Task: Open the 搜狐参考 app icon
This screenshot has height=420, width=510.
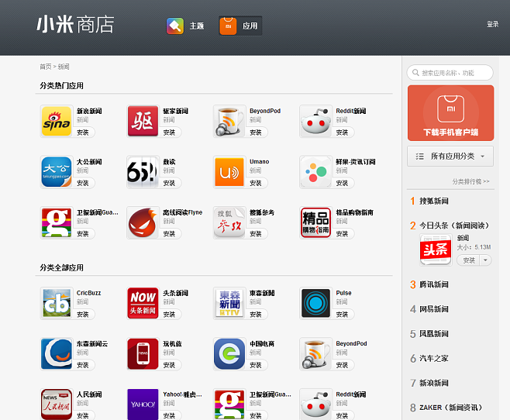Action: (x=229, y=222)
